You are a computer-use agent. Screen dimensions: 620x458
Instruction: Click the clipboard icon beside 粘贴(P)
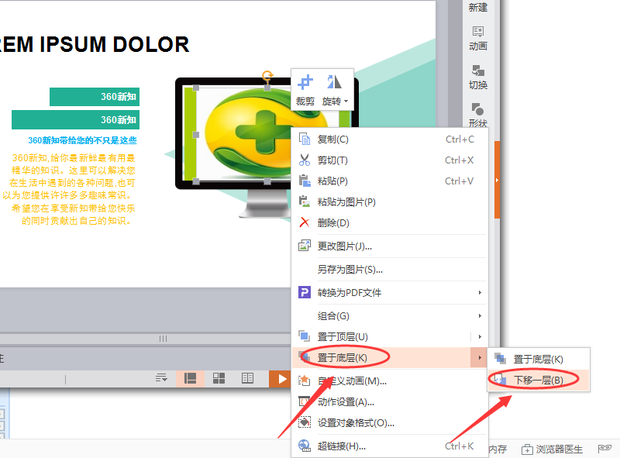304,181
